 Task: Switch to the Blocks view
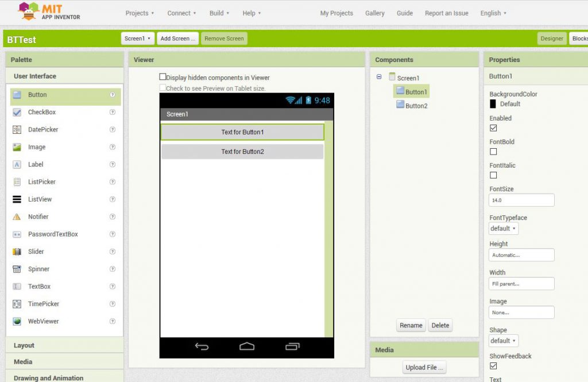[579, 38]
